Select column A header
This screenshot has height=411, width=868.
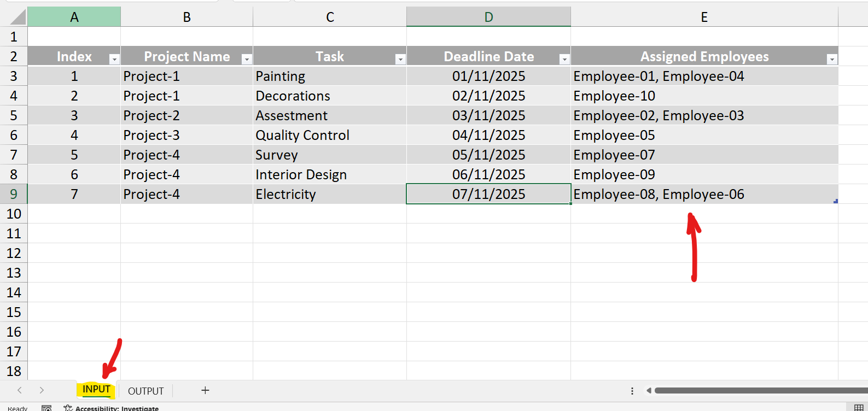pyautogui.click(x=74, y=17)
